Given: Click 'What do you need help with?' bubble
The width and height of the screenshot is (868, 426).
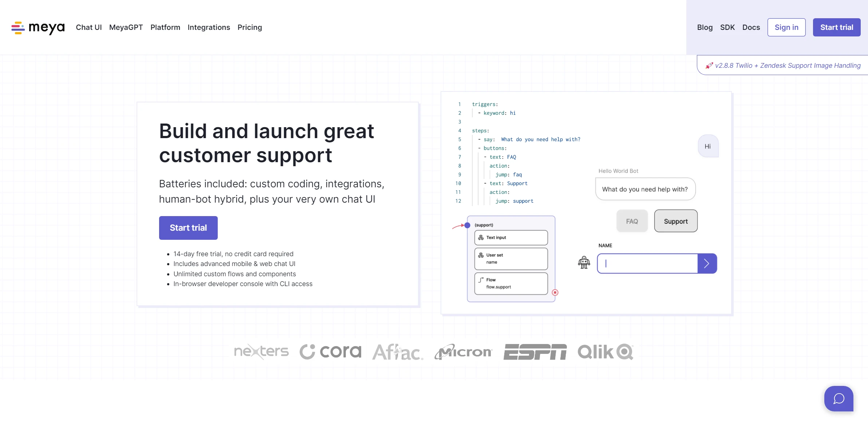Looking at the screenshot, I should click(645, 189).
